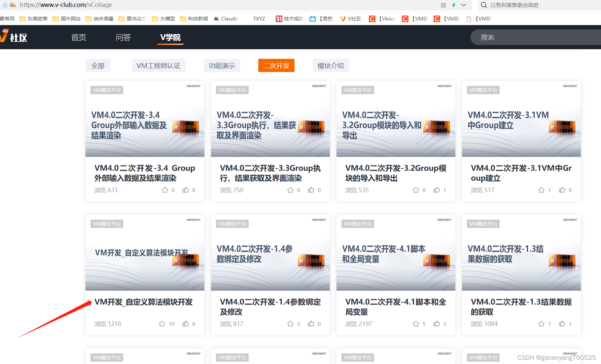Like the 3.2Group模块的导入和导出 card
Image resolution: width=601 pixels, height=364 pixels.
pyautogui.click(x=437, y=190)
